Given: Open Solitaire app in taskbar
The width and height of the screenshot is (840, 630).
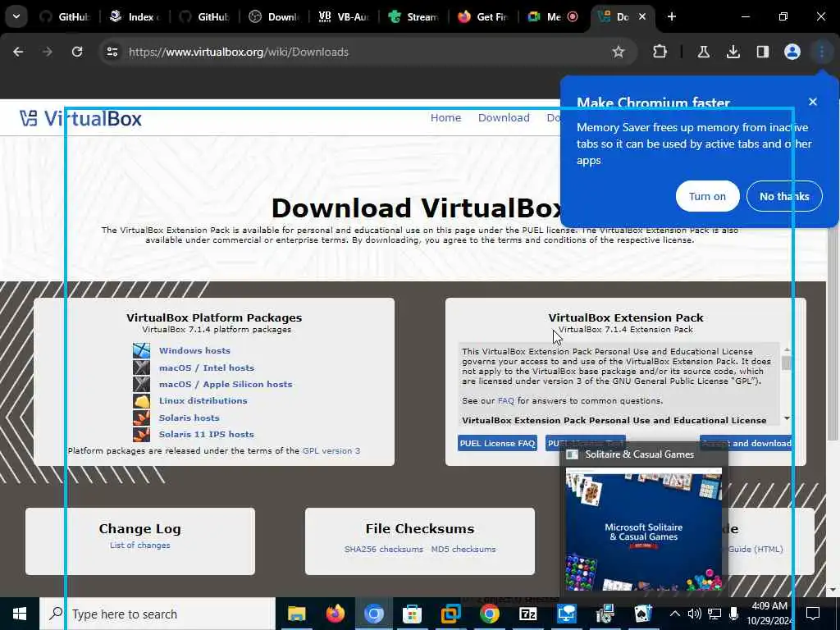Looking at the screenshot, I should 643,614.
